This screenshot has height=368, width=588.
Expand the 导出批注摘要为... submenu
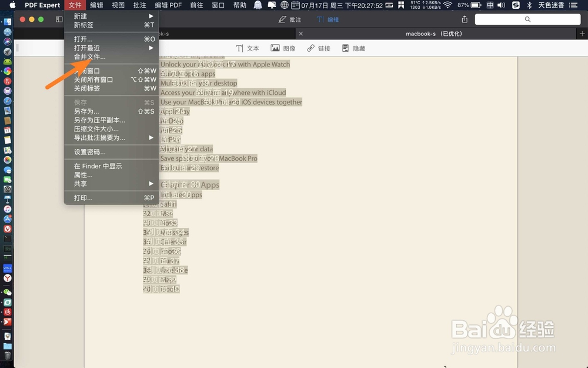(x=112, y=137)
